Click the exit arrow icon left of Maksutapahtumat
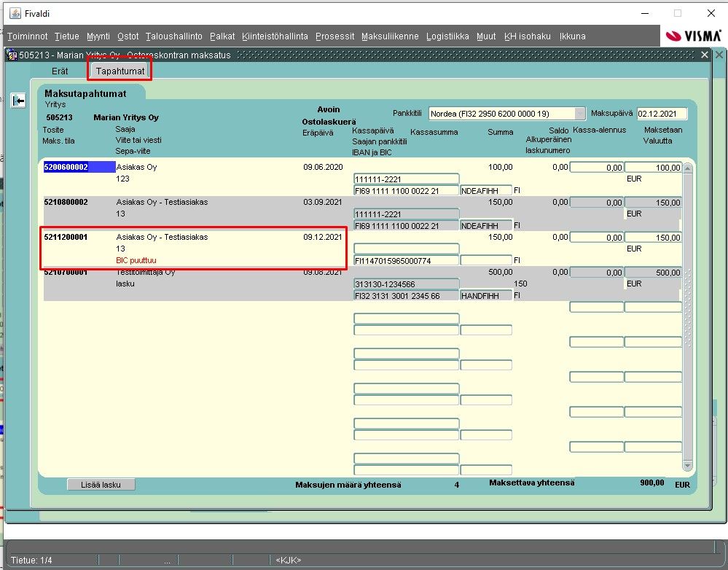This screenshot has width=728, height=570. tap(18, 101)
